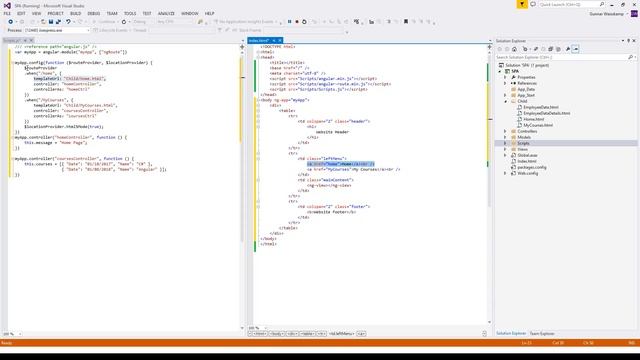Close the Index.html tab
The height and width of the screenshot is (360, 640).
(x=280, y=40)
